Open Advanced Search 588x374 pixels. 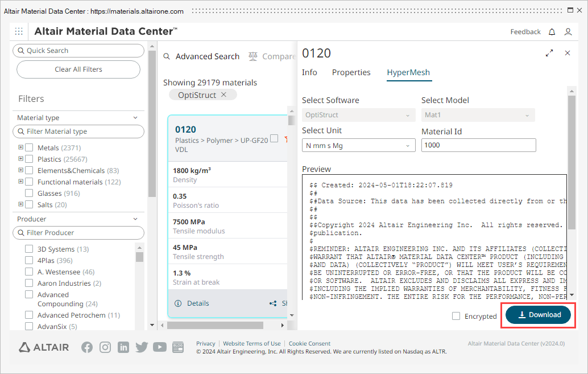pyautogui.click(x=208, y=56)
